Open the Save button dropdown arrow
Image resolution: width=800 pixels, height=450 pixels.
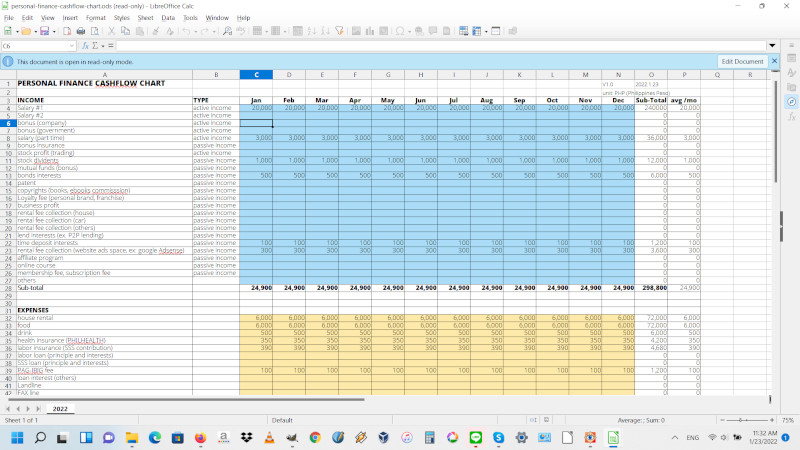[x=53, y=31]
